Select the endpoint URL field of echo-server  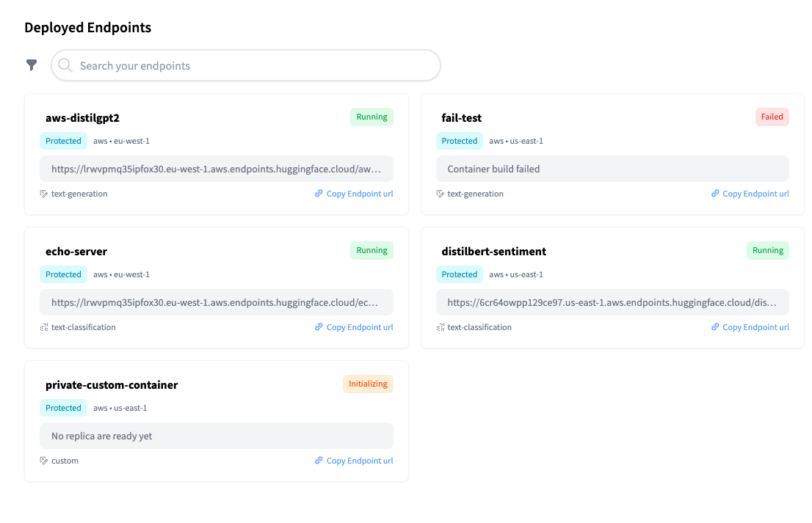[x=217, y=301]
